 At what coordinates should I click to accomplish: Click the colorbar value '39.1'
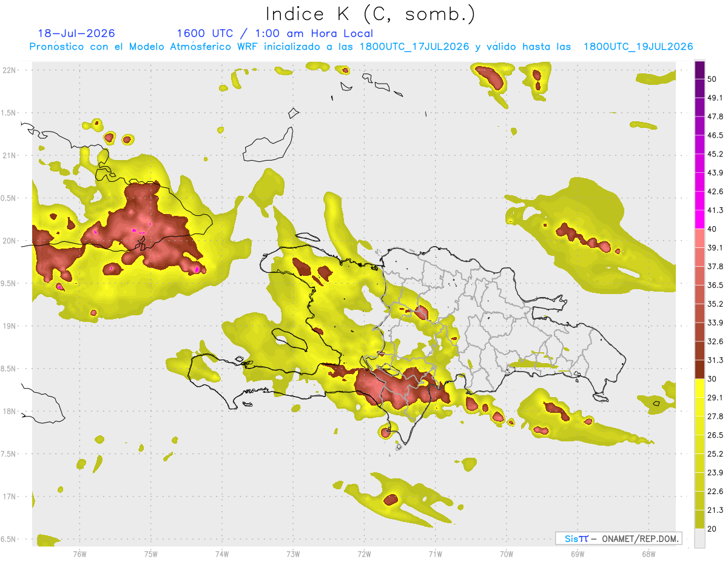pos(716,247)
